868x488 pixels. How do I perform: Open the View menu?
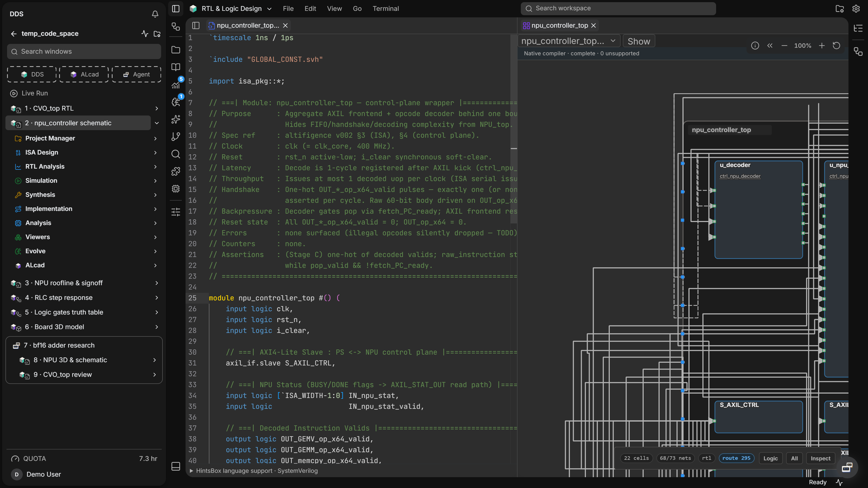[x=334, y=8]
